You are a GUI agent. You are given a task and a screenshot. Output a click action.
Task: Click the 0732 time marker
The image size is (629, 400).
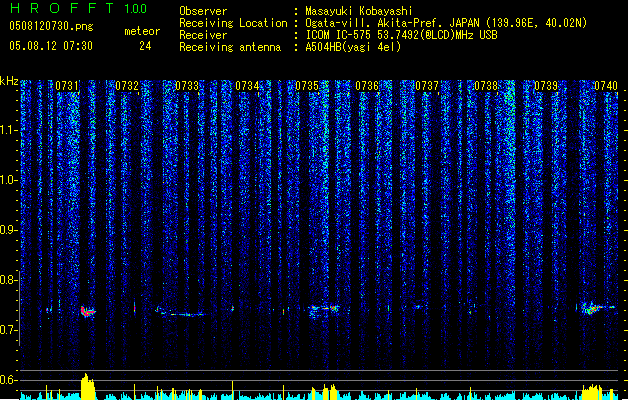(x=127, y=86)
